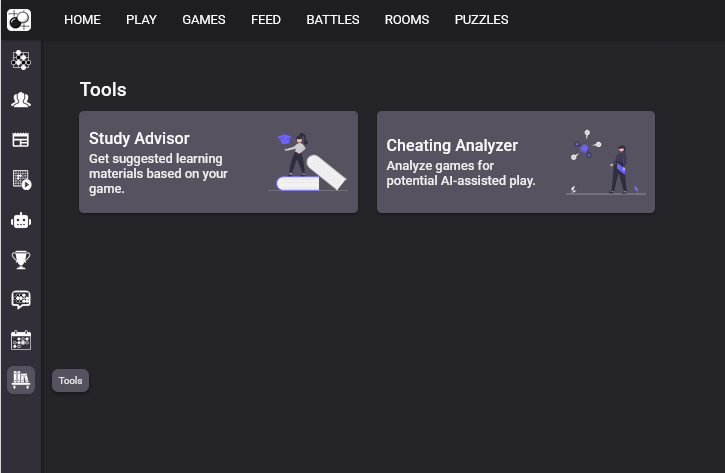Open ROOMS from the top navigation
The width and height of the screenshot is (725, 473).
406,20
